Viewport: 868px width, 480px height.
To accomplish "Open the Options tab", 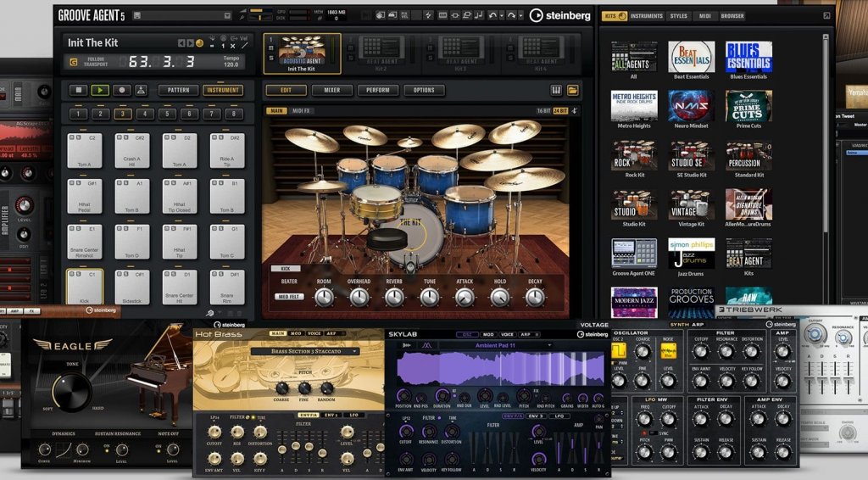I will tap(424, 90).
